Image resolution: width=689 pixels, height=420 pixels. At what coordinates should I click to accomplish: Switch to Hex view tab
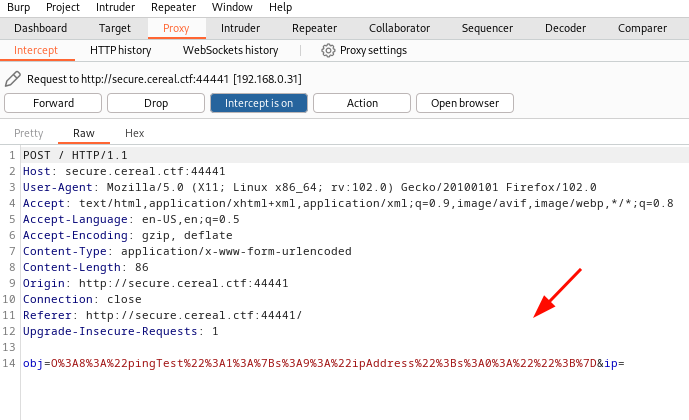(x=134, y=133)
